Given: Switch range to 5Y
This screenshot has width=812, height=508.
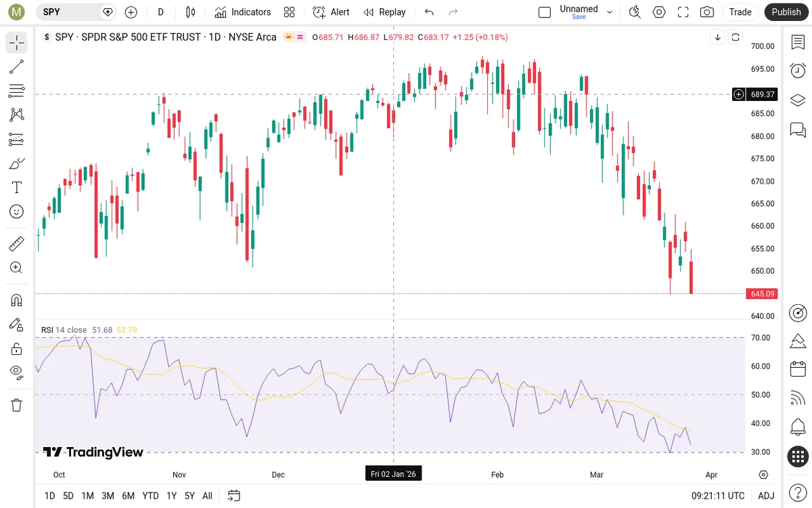Looking at the screenshot, I should [189, 496].
